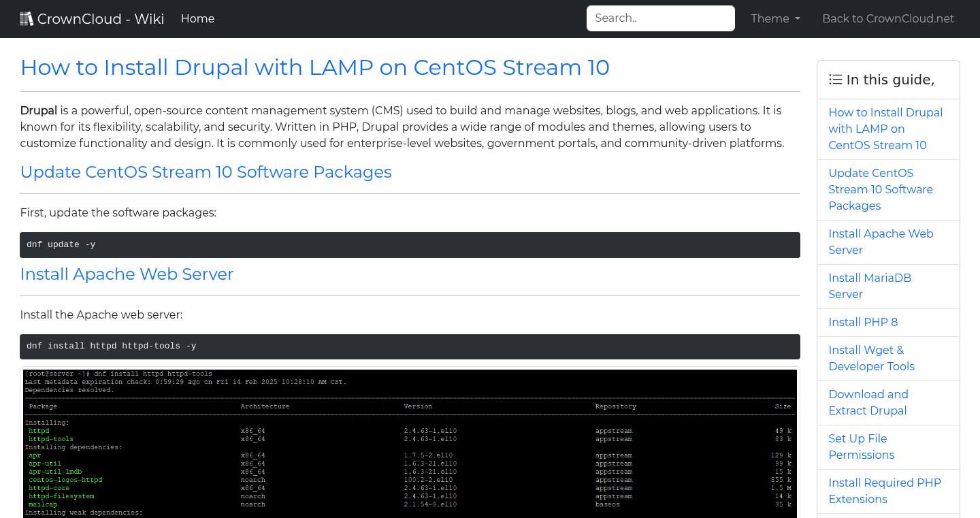Select the dnf update command code block
The height and width of the screenshot is (518, 980).
click(x=410, y=244)
